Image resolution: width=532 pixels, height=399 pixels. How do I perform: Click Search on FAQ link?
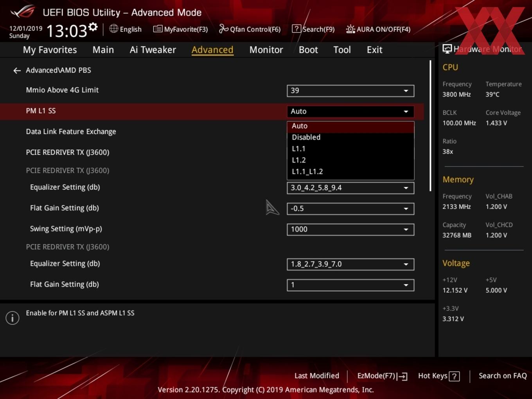click(503, 376)
